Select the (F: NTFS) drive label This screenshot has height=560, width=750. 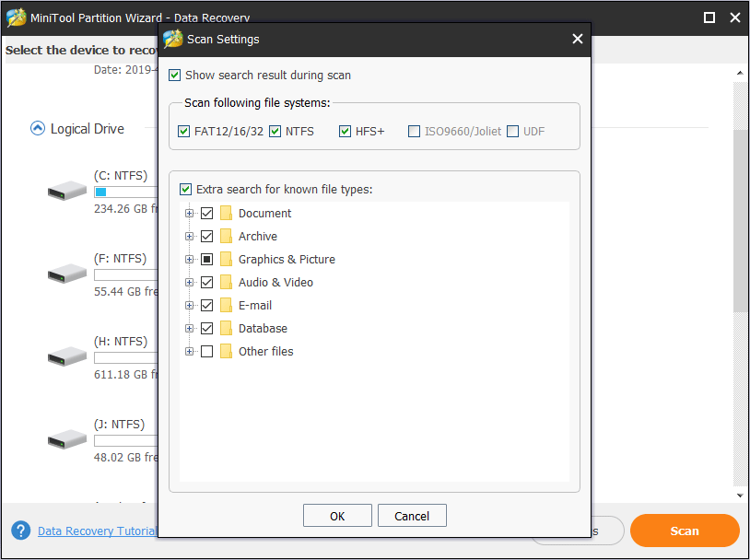(x=120, y=258)
